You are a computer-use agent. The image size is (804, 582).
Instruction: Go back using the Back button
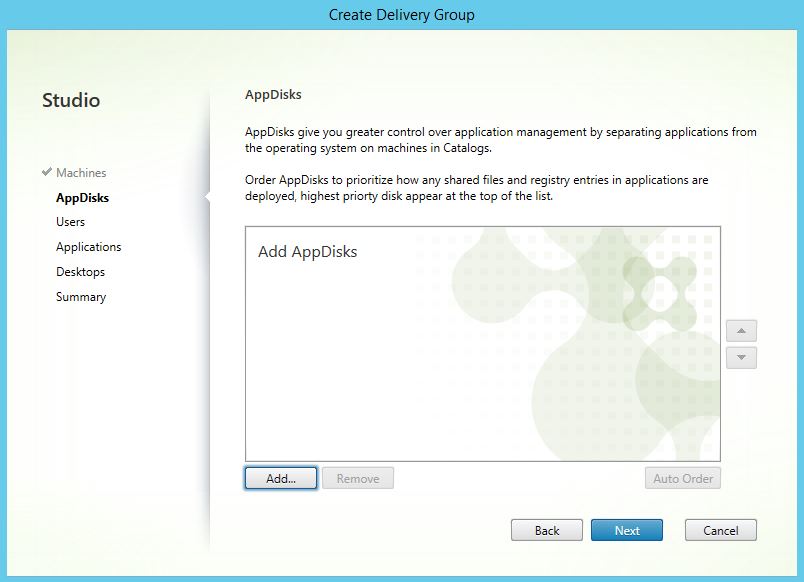(547, 530)
